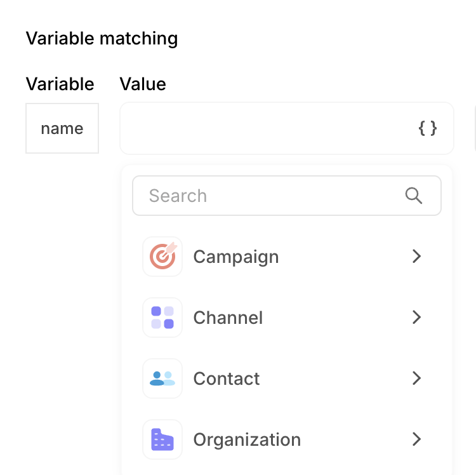Viewport: 476px width, 475px height.
Task: Expand the Campaign submenu chevron
Action: 416,257
